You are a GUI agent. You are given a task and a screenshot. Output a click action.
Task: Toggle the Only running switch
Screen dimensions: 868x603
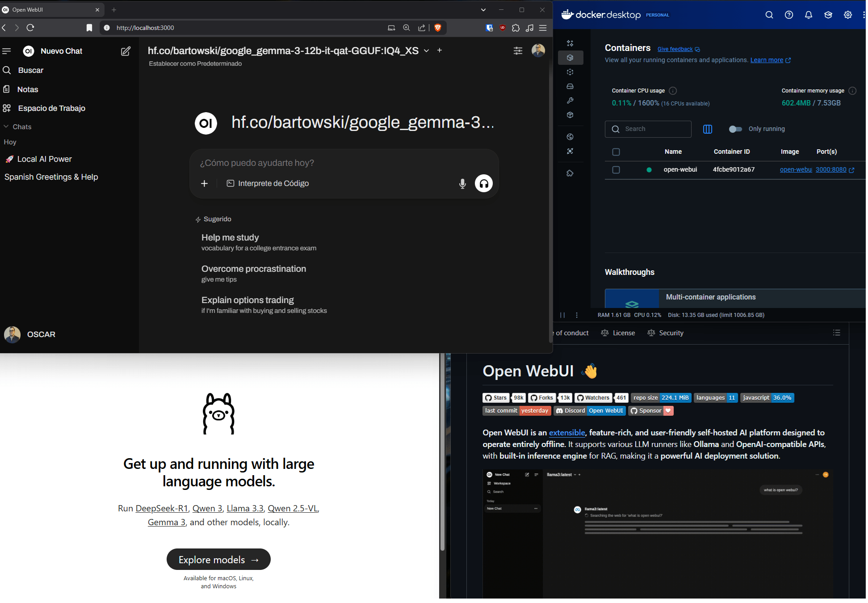[x=735, y=129]
